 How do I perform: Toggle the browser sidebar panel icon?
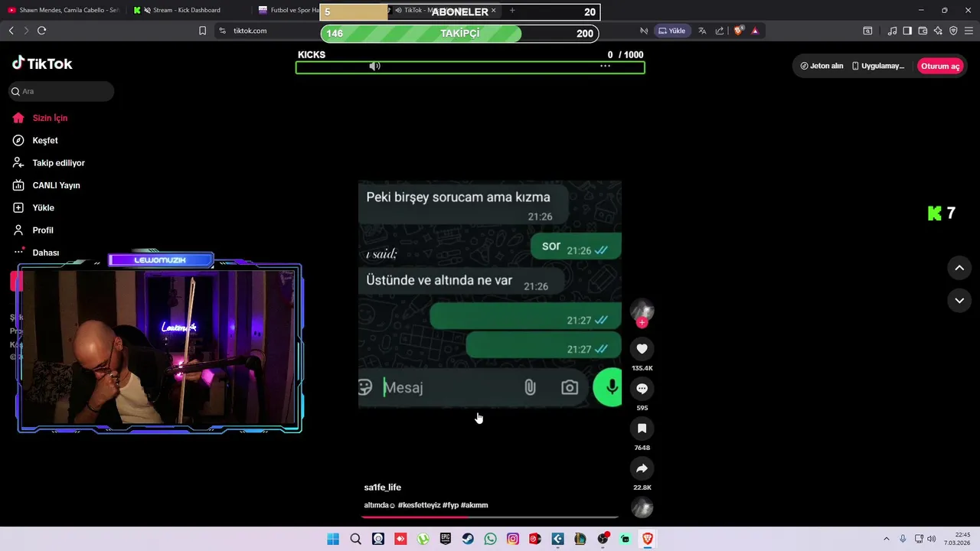click(907, 31)
